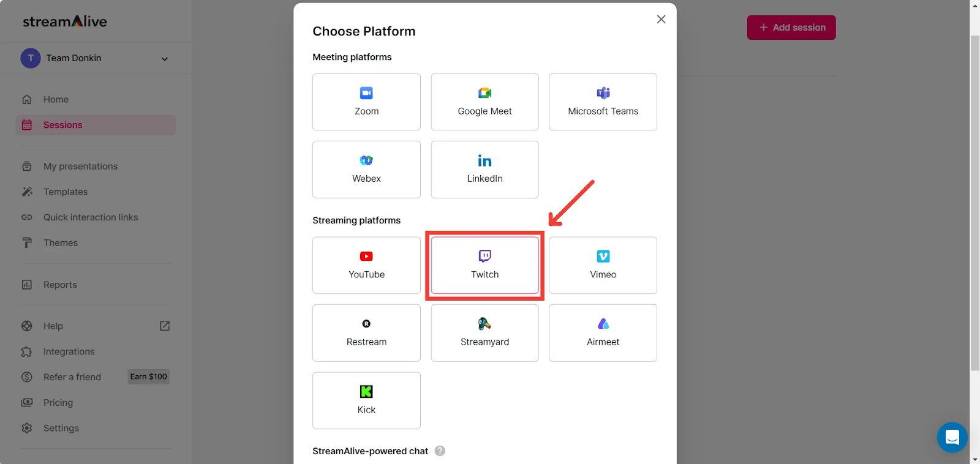Click the Streaming platforms heading text
The image size is (980, 464).
(356, 220)
